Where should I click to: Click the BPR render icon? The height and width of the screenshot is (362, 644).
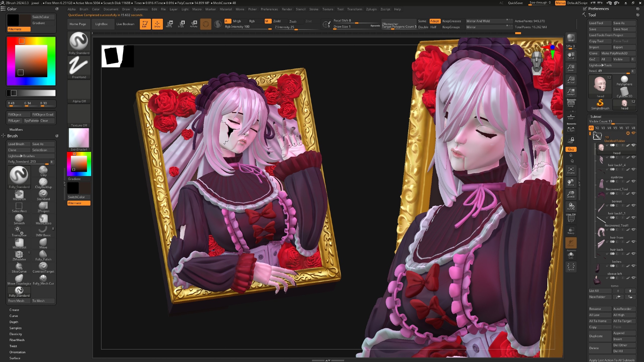click(571, 38)
